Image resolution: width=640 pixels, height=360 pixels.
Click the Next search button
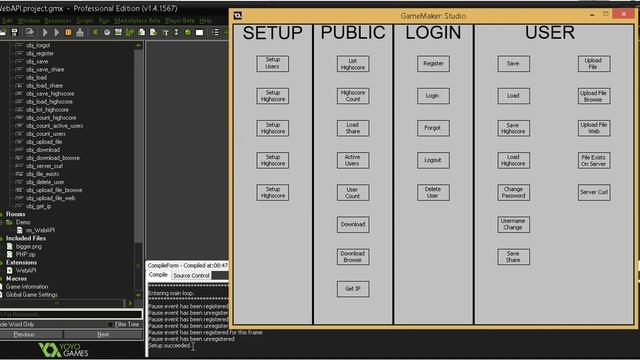tap(103, 334)
